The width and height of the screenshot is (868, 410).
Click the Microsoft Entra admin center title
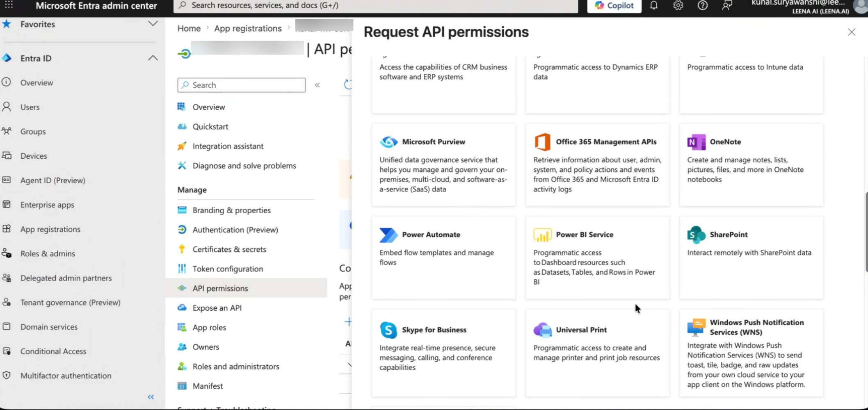96,6
